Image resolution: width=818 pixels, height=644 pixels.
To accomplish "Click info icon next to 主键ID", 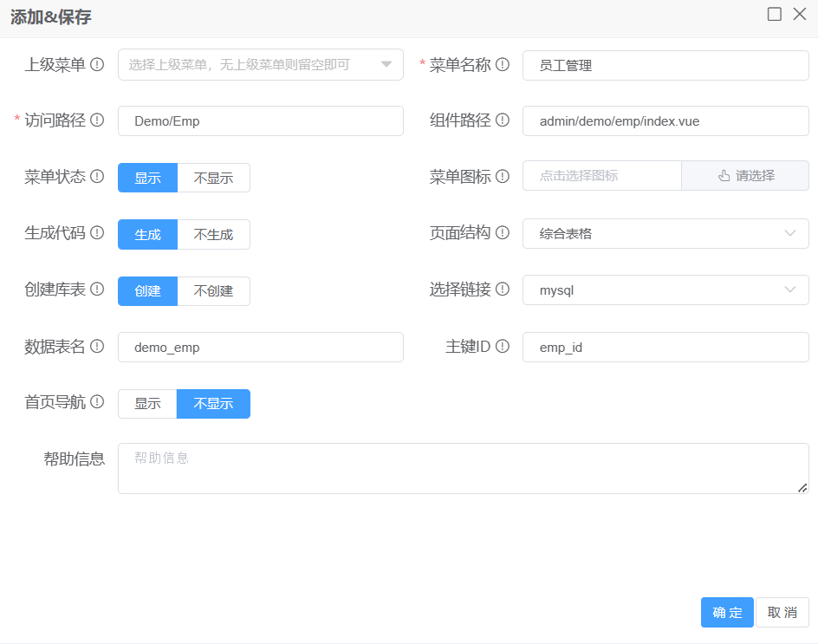I will 502,347.
